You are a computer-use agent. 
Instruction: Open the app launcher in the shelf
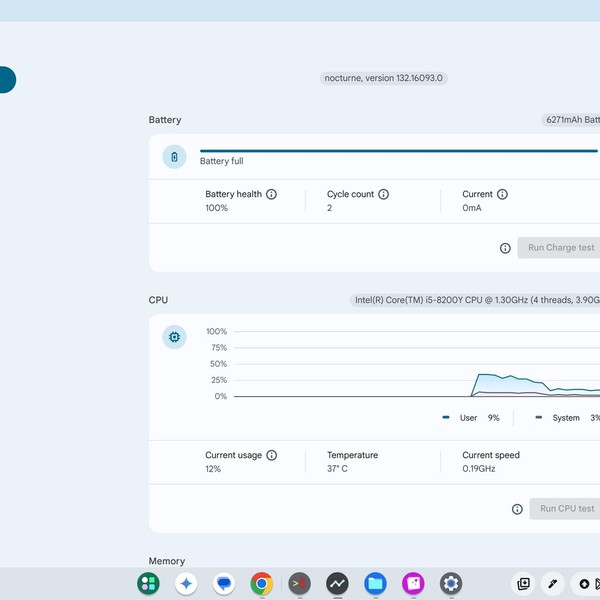click(x=148, y=583)
